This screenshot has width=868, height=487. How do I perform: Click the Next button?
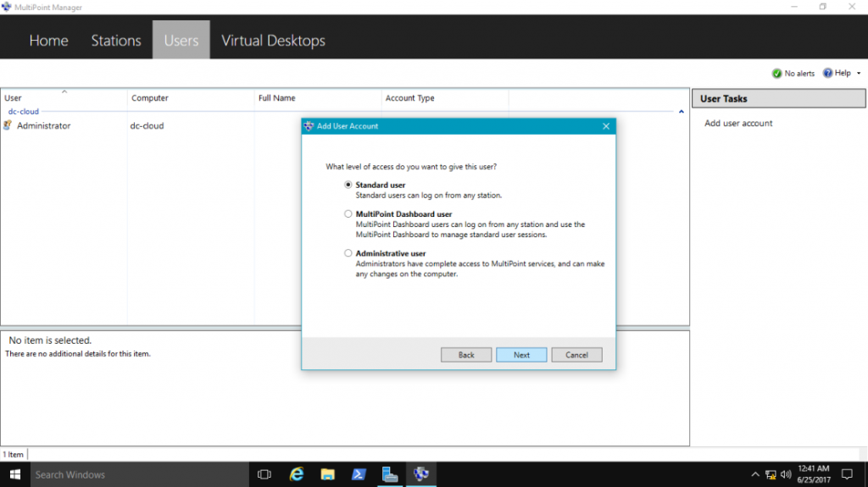pos(521,355)
